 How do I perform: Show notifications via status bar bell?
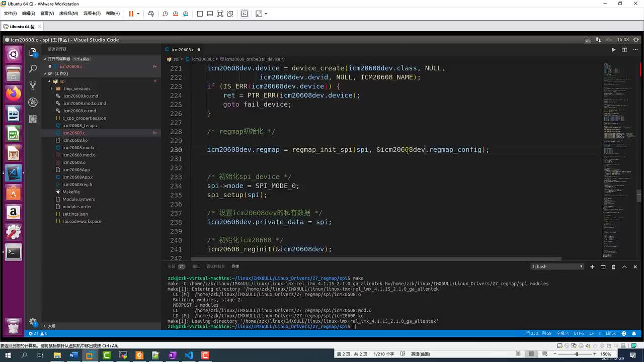point(633,333)
